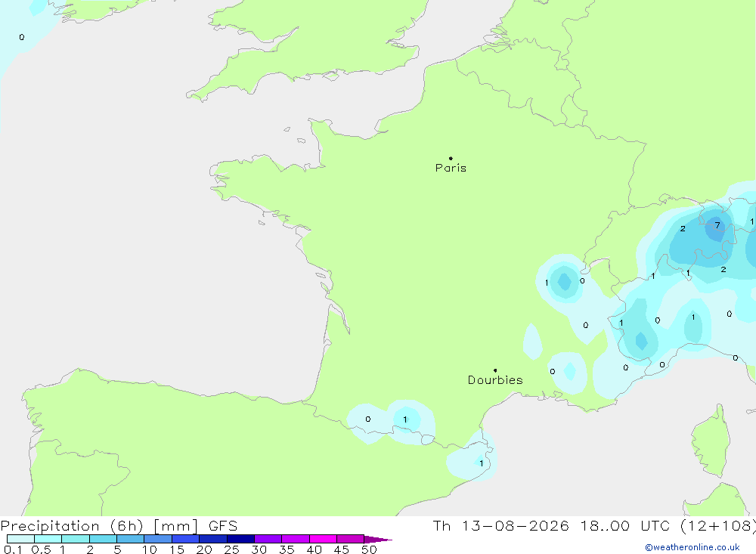Click the legend value '15'
756x554 pixels.
[x=177, y=549]
